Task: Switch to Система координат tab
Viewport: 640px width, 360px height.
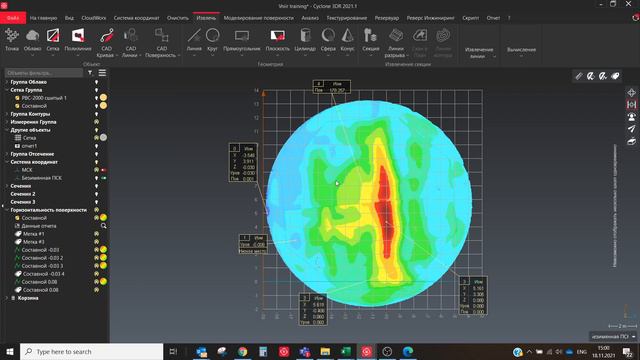Action: point(136,18)
